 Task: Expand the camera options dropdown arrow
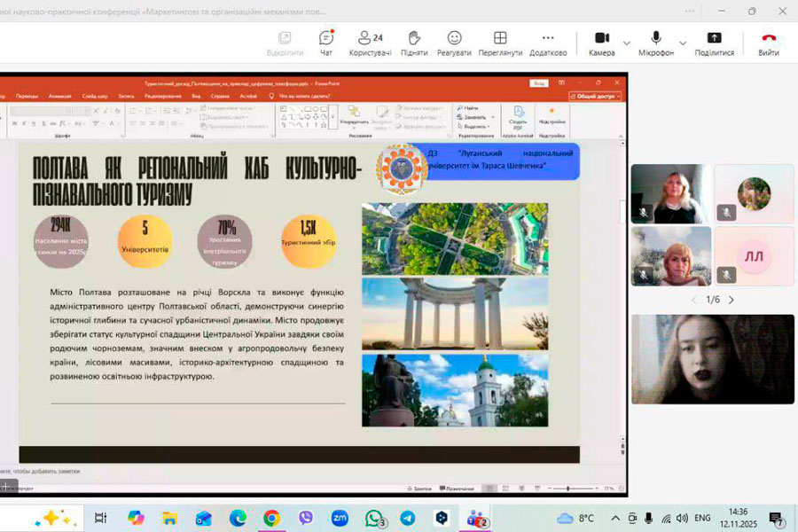click(627, 43)
